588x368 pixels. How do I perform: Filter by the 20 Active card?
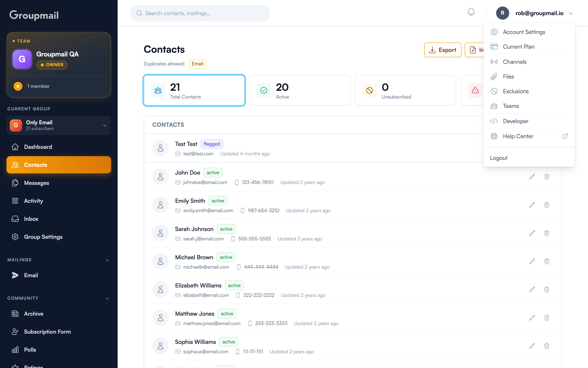click(300, 91)
